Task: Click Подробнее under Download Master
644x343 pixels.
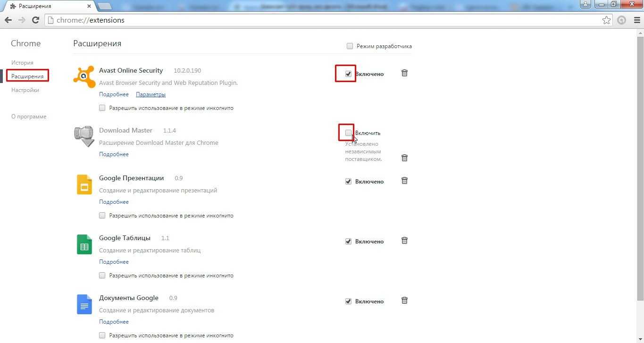Action: pos(114,154)
